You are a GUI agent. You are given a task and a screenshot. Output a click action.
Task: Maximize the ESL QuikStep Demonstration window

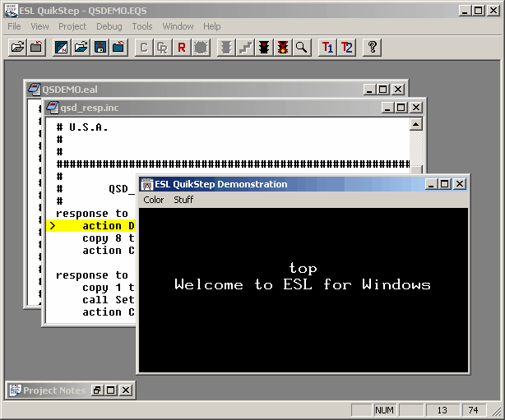coord(444,184)
